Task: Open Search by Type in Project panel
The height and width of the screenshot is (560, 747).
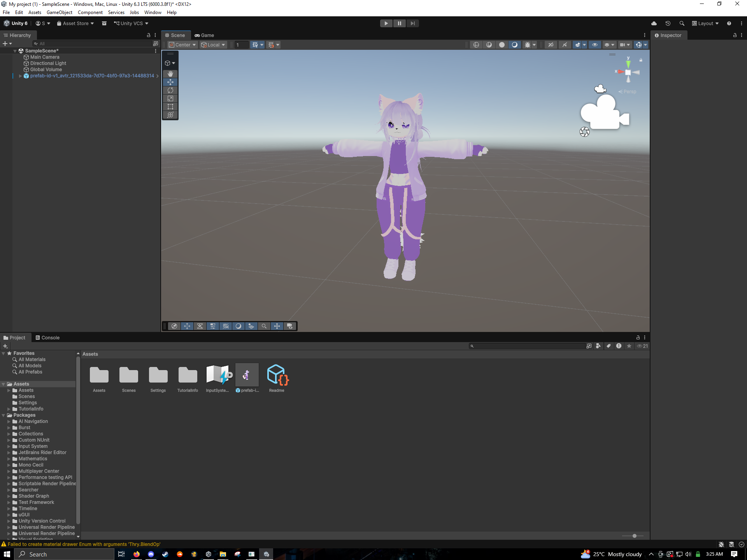Action: click(x=598, y=346)
